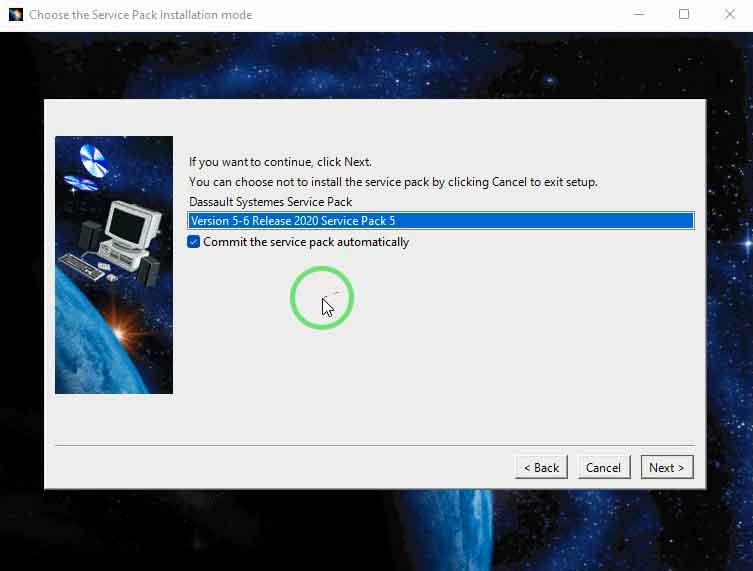Go back with the < Back button

coord(541,467)
